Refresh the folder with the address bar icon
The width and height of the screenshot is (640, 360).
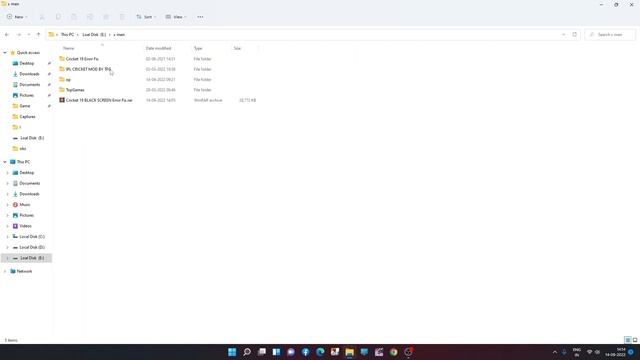point(574,35)
